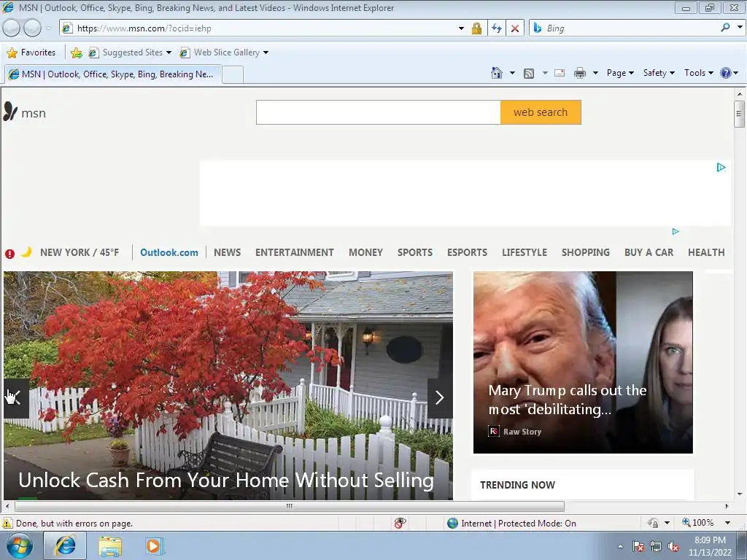
Task: Open a new blank tab
Action: point(233,75)
